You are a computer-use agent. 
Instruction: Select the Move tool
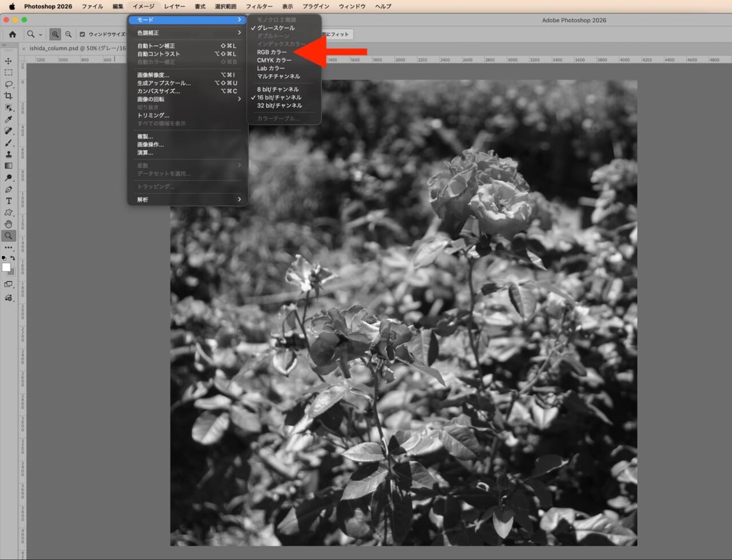8,61
